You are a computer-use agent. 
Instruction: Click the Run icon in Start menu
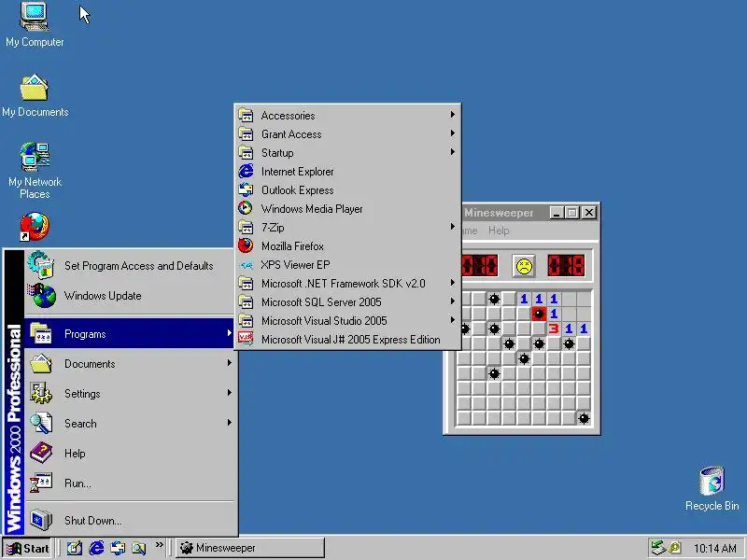click(x=41, y=483)
